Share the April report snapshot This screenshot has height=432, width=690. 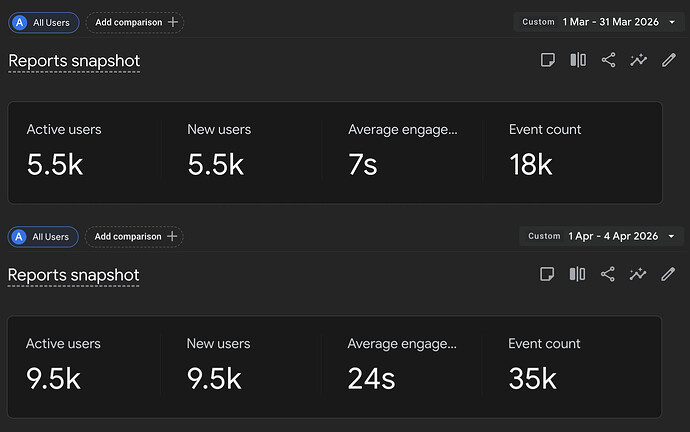click(607, 274)
